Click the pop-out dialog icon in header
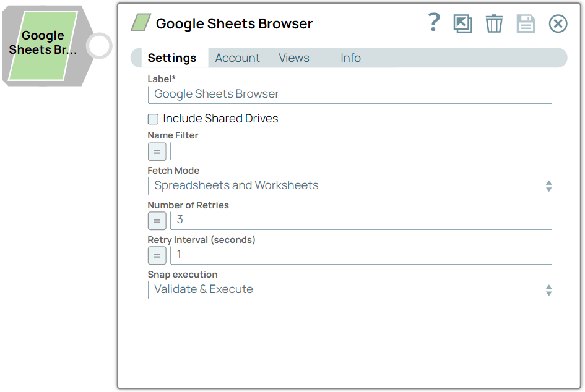Image resolution: width=585 pixels, height=392 pixels. [462, 23]
